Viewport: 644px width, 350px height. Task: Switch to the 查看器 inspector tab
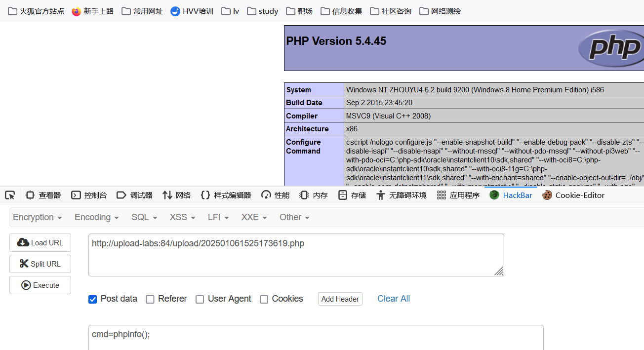pos(43,195)
